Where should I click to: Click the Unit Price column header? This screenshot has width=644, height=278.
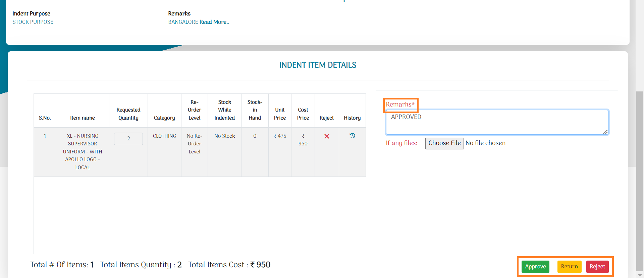[x=280, y=114]
